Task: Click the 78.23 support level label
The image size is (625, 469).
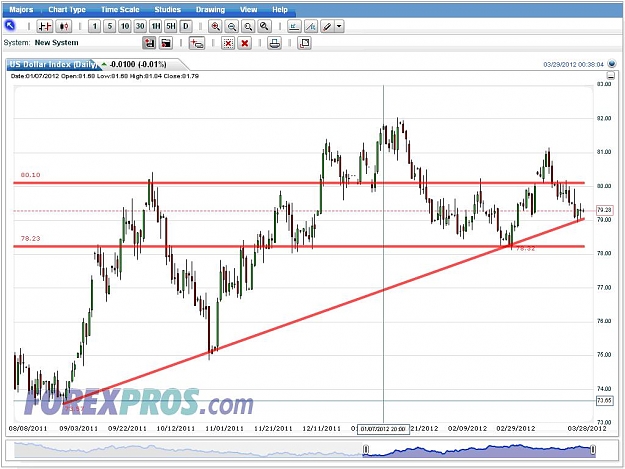Action: pos(30,238)
